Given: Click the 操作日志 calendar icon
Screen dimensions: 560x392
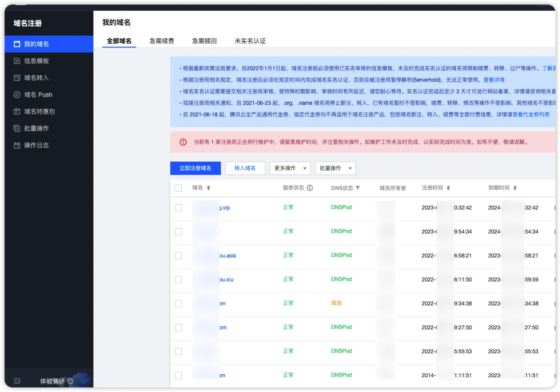Looking at the screenshot, I should pyautogui.click(x=17, y=145).
